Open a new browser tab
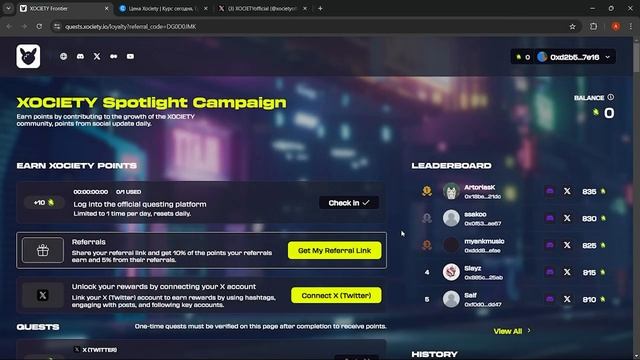640x360 pixels. point(320,9)
